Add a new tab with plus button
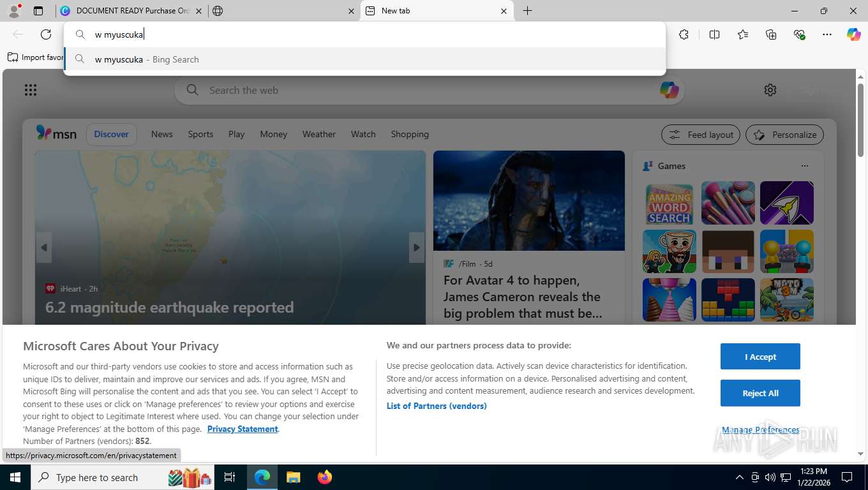 click(x=527, y=11)
